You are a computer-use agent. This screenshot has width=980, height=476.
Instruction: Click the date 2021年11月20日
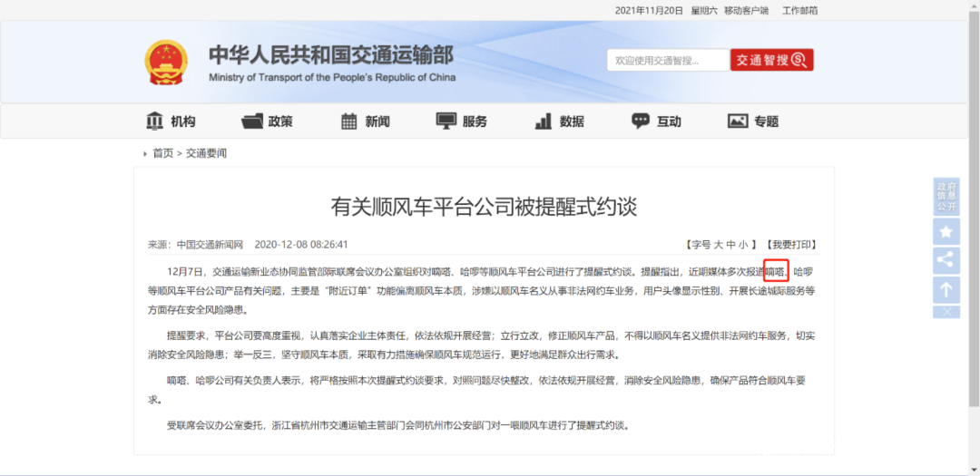(650, 11)
